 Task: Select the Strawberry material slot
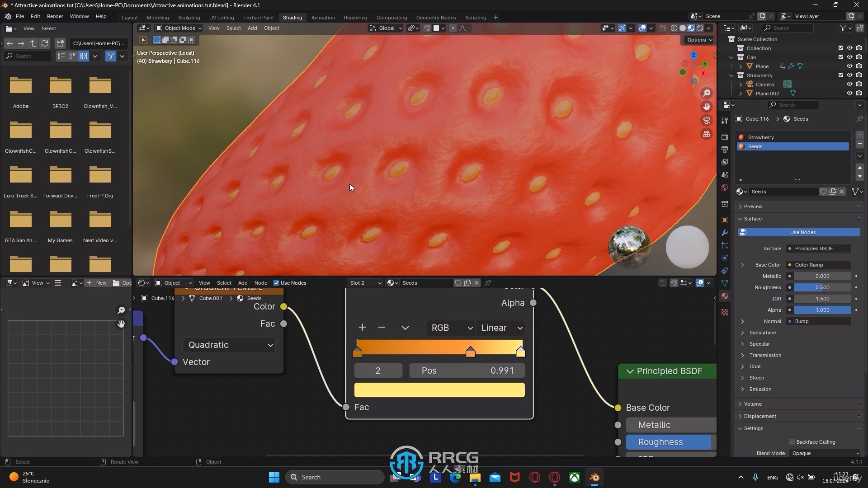(793, 137)
